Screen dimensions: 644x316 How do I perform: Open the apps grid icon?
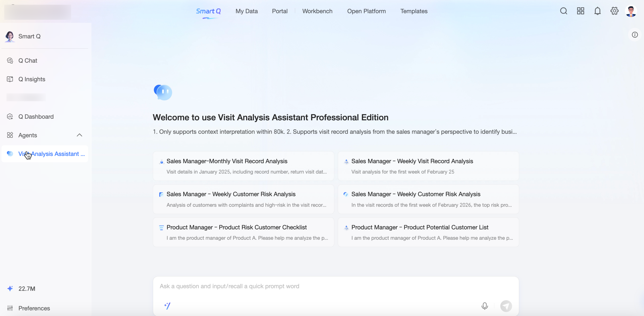pyautogui.click(x=581, y=11)
